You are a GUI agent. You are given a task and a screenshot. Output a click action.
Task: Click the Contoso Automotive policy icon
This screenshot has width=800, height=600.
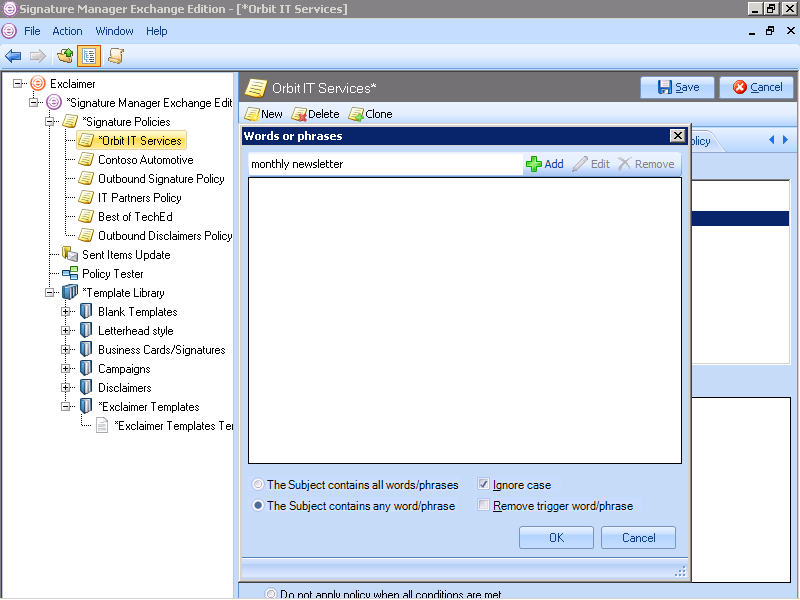point(86,159)
